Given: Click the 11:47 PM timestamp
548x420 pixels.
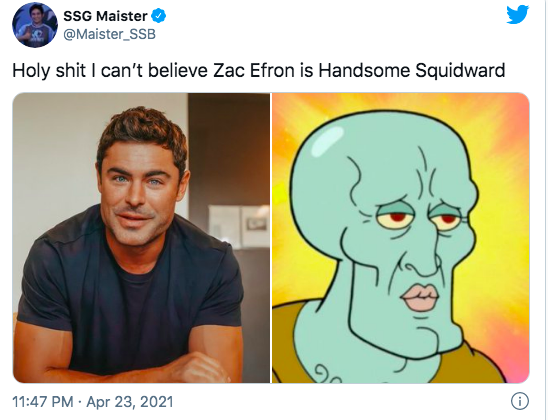Looking at the screenshot, I should coord(43,402).
